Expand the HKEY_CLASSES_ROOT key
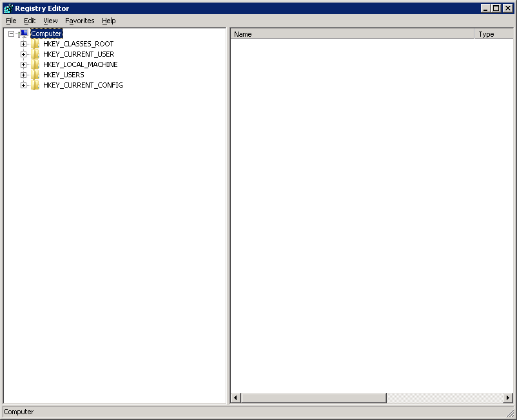The height and width of the screenshot is (420, 517). pos(23,44)
